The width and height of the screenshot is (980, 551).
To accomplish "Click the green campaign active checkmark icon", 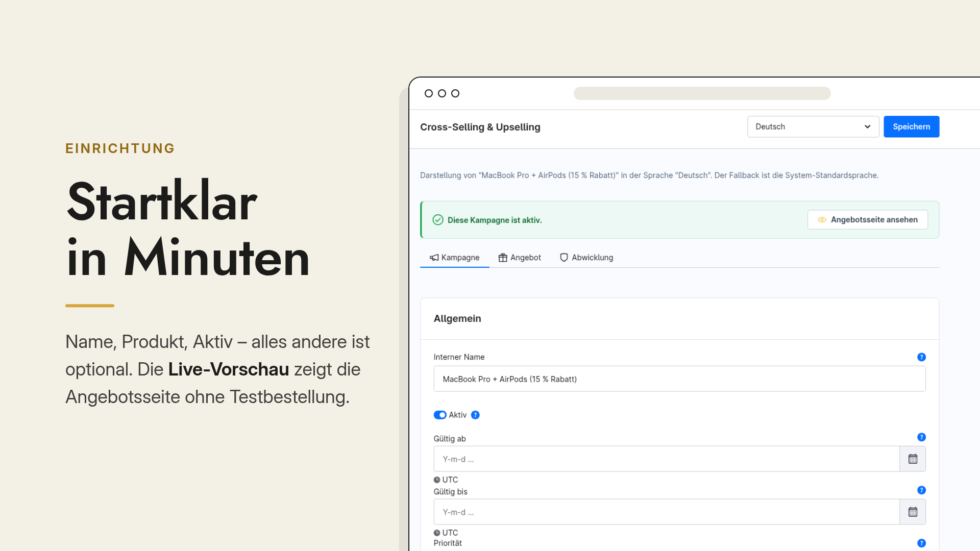I will point(438,220).
